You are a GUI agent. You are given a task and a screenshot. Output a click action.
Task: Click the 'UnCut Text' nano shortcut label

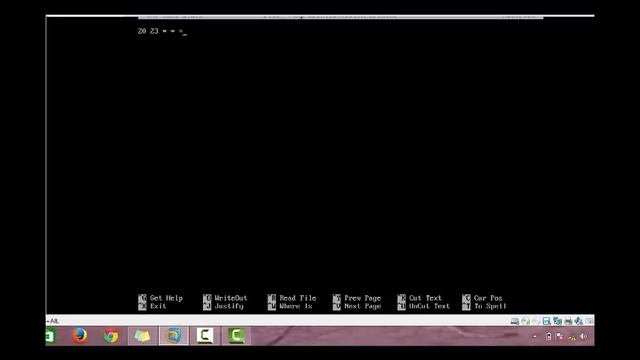(x=429, y=306)
